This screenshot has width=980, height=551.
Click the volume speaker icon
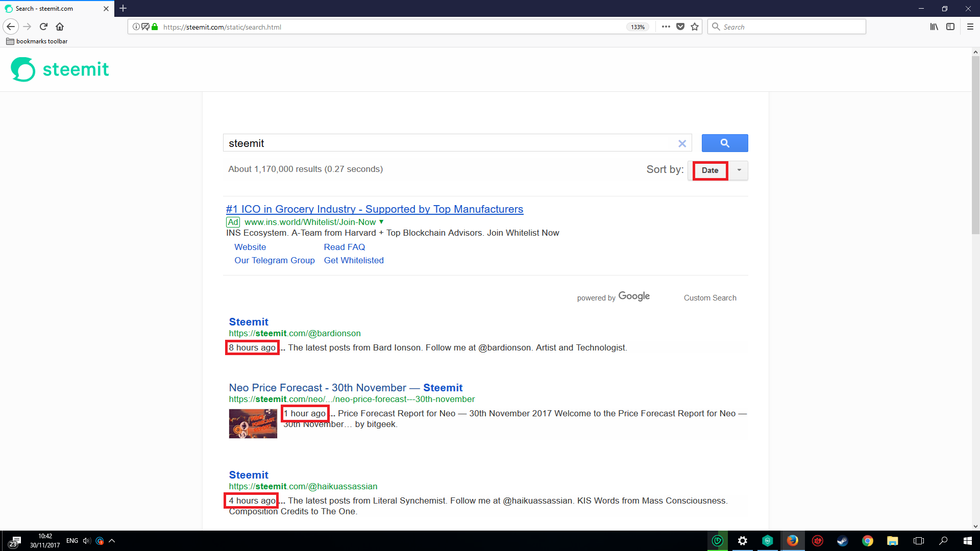point(86,541)
